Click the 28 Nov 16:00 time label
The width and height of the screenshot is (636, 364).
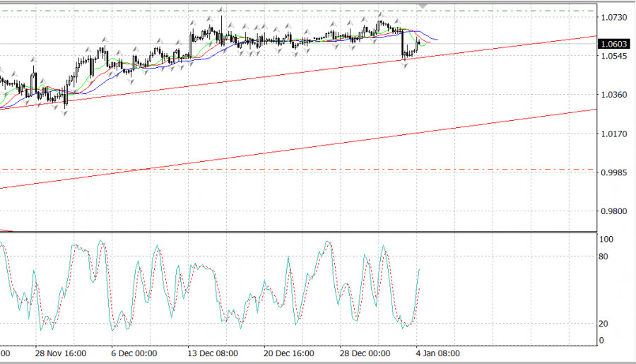click(x=61, y=353)
